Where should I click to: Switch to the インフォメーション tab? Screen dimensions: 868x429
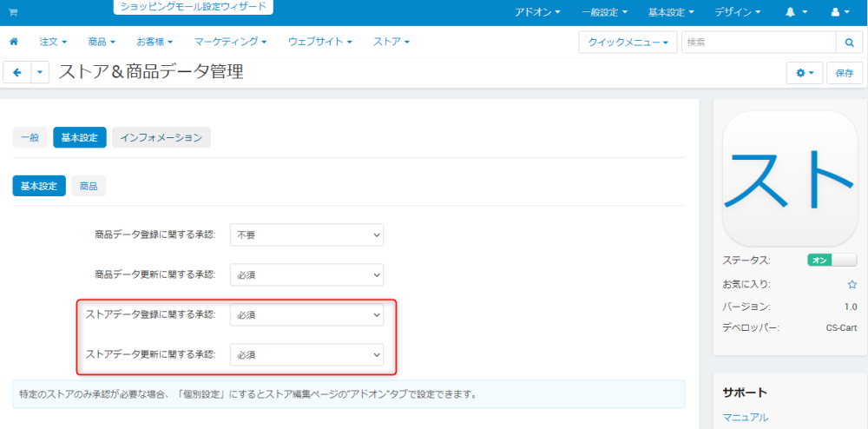tap(161, 138)
